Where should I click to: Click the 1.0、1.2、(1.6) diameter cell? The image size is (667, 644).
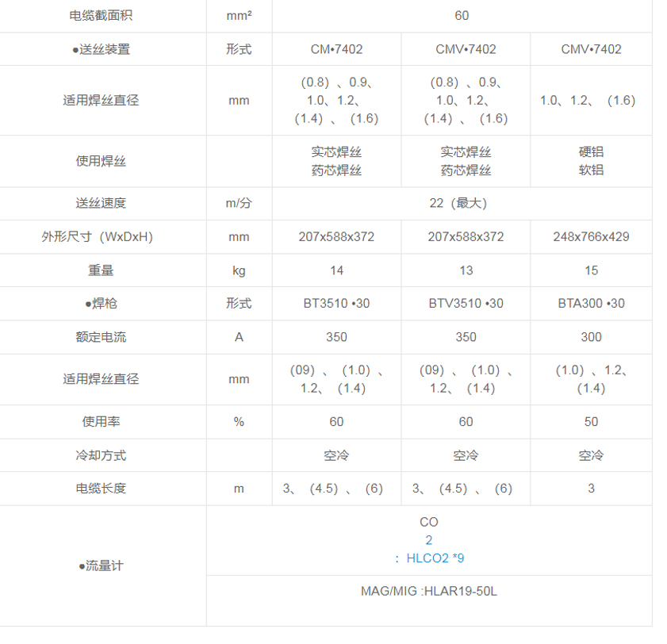tap(590, 100)
